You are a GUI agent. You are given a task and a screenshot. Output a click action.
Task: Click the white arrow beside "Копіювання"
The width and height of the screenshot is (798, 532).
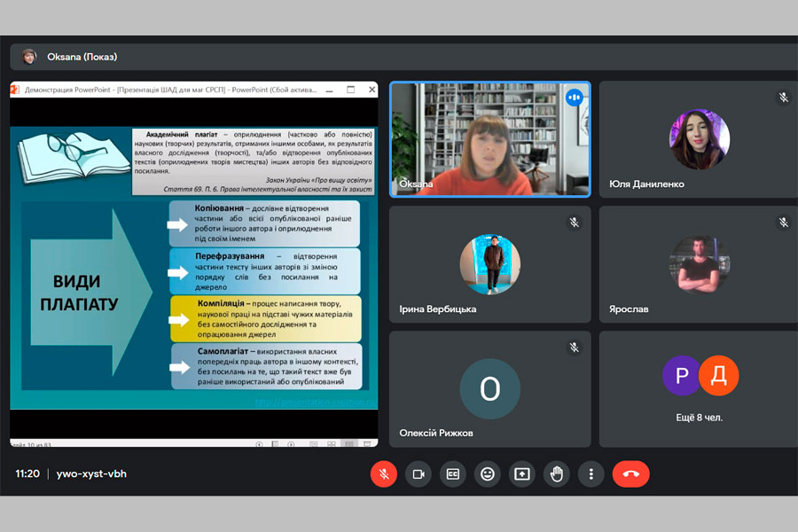pyautogui.click(x=177, y=224)
